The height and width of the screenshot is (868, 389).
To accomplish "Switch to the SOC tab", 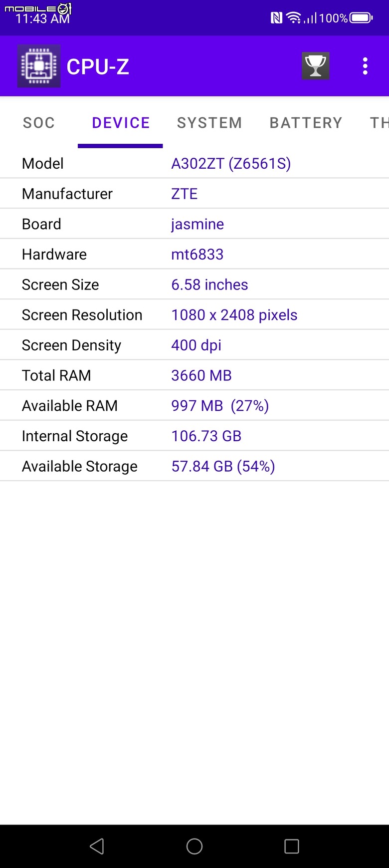I will coord(39,123).
